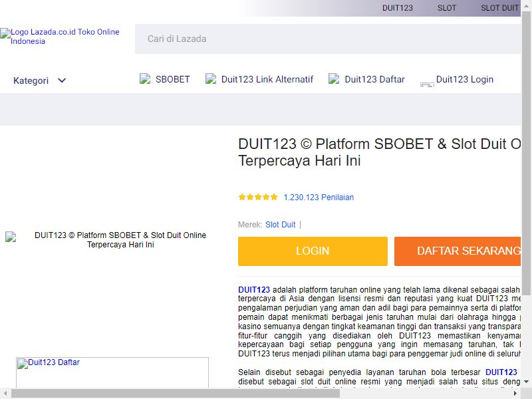Focus the Cari di Lazada search field

pyautogui.click(x=328, y=39)
